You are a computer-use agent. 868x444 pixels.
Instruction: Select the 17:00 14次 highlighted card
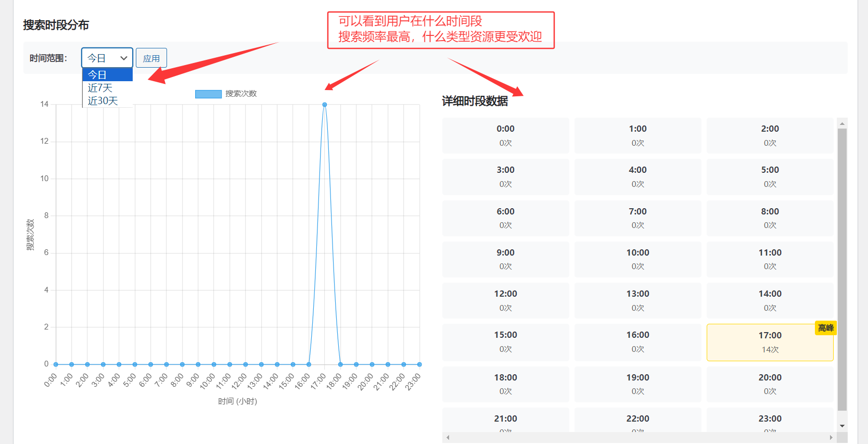point(770,342)
